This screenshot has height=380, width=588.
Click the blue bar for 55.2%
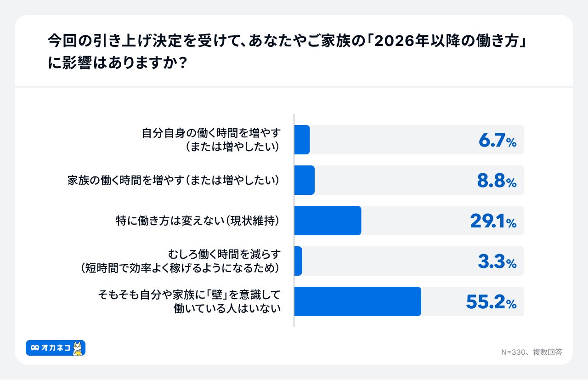tap(357, 301)
